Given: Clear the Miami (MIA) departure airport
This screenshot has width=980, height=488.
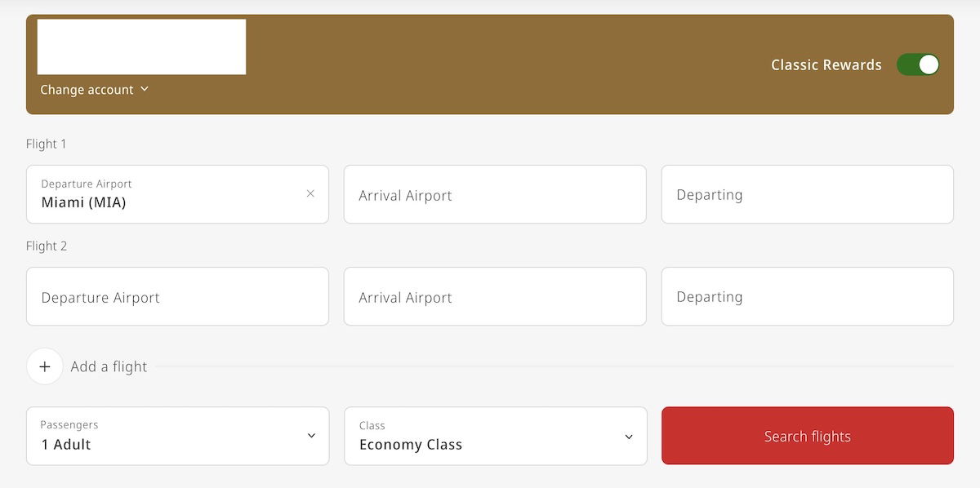Looking at the screenshot, I should point(310,193).
